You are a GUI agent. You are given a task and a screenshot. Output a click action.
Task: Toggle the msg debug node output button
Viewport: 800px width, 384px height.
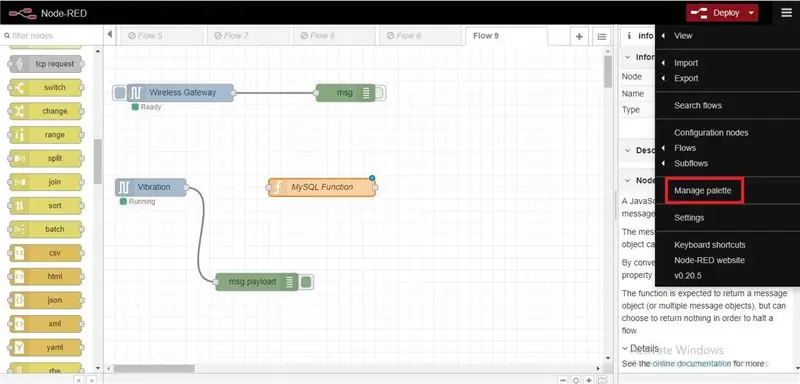(380, 93)
